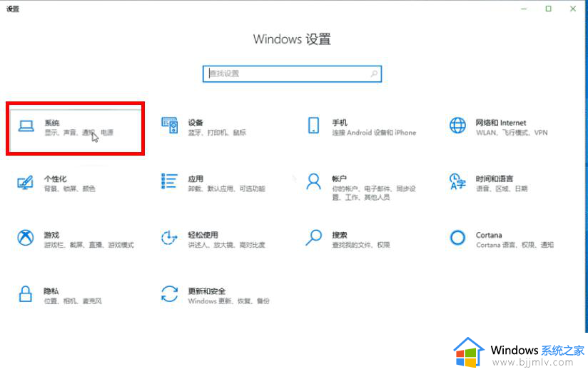This screenshot has width=588, height=372.
Task: Open the 更新和安全 refresh arrows icon
Action: point(169,294)
